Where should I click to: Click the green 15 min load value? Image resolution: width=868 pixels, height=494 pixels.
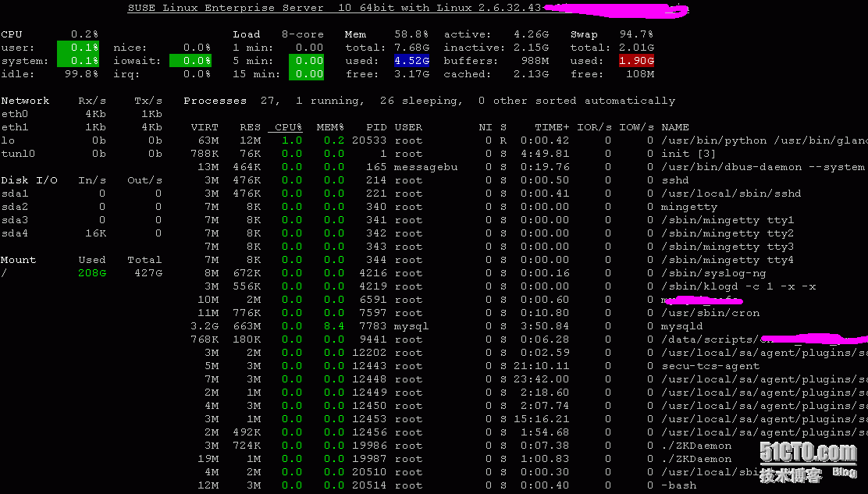(306, 74)
